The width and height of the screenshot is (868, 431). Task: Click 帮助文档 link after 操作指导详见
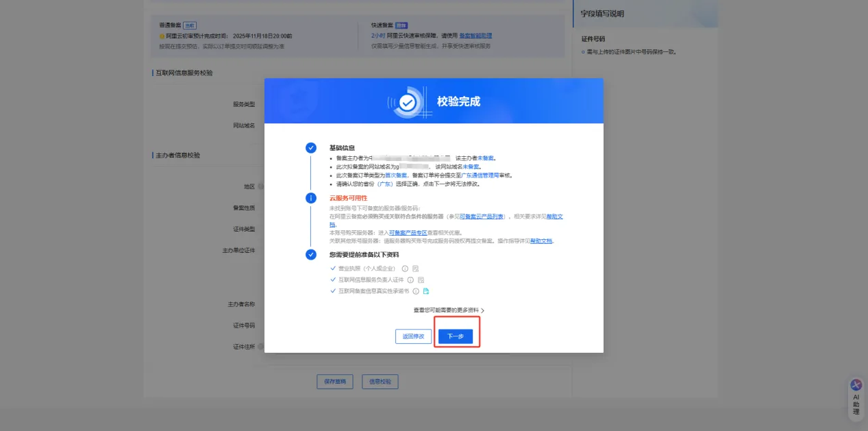pos(541,241)
